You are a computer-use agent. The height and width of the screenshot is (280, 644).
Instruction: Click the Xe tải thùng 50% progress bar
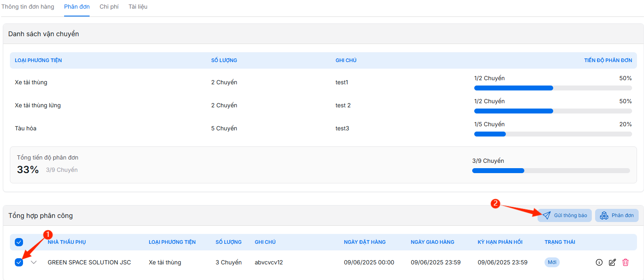pyautogui.click(x=553, y=88)
